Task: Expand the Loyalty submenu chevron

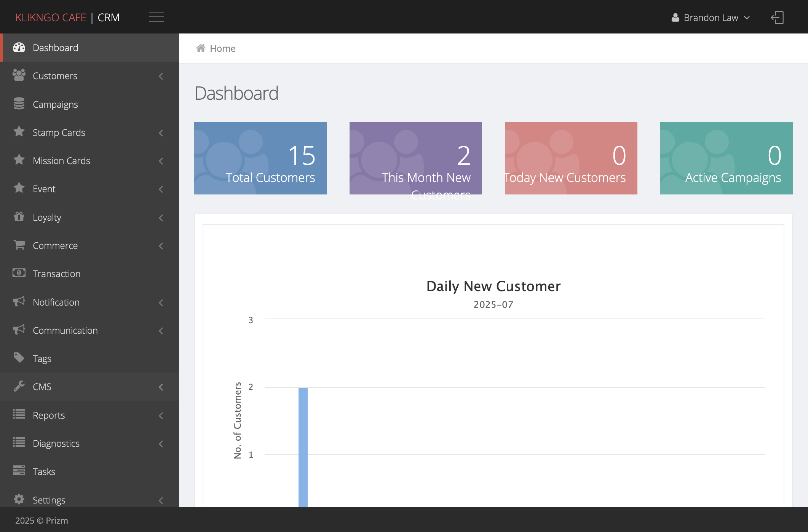Action: tap(161, 218)
